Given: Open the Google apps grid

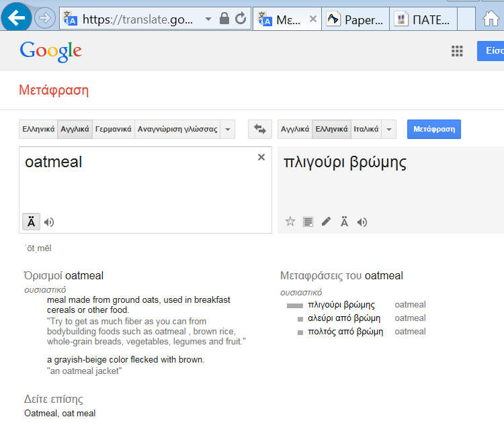Looking at the screenshot, I should coord(457,51).
